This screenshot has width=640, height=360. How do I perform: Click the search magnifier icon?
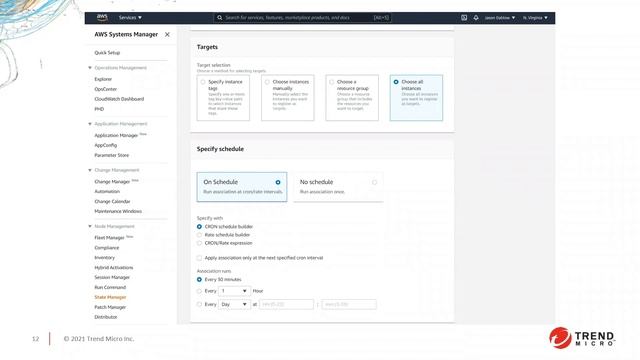point(220,18)
